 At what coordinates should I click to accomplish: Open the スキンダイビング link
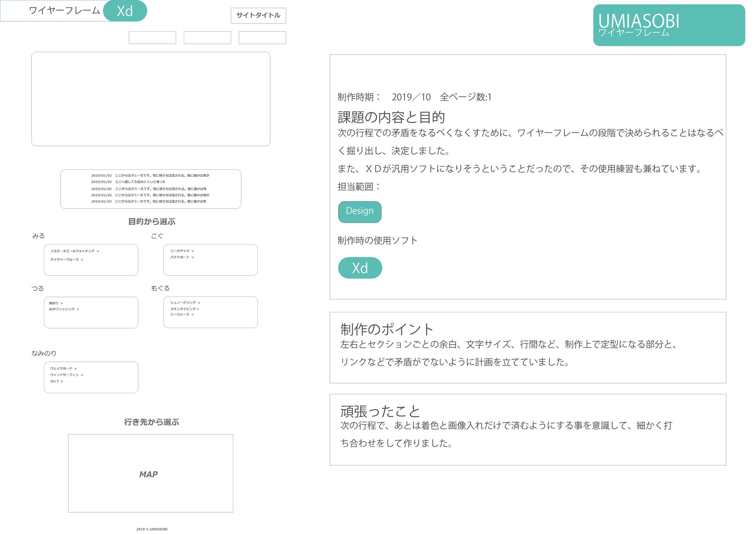pyautogui.click(x=184, y=309)
